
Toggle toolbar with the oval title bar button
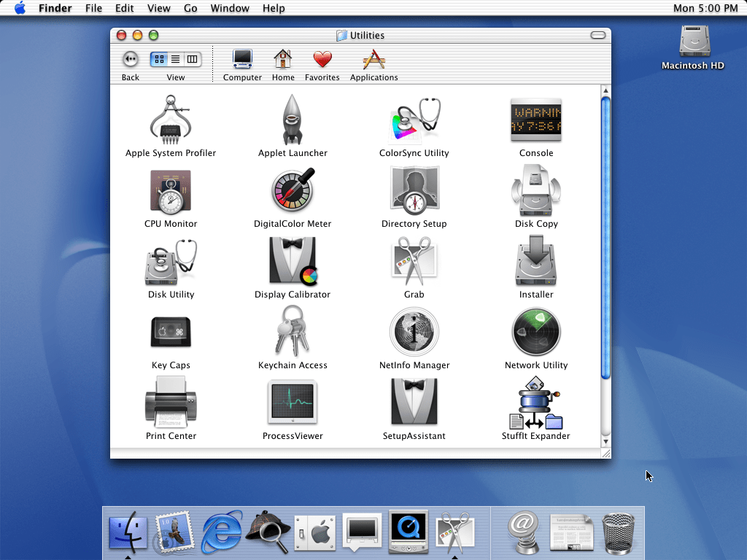(x=598, y=35)
